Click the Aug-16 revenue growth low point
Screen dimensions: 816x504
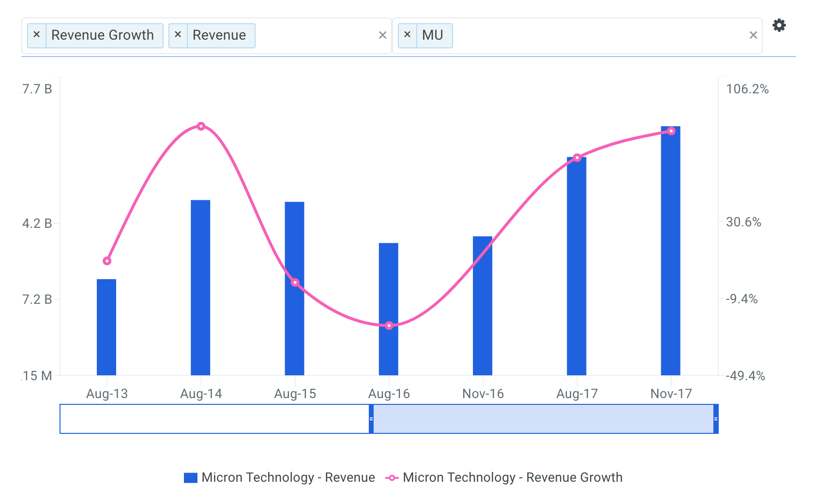(389, 326)
